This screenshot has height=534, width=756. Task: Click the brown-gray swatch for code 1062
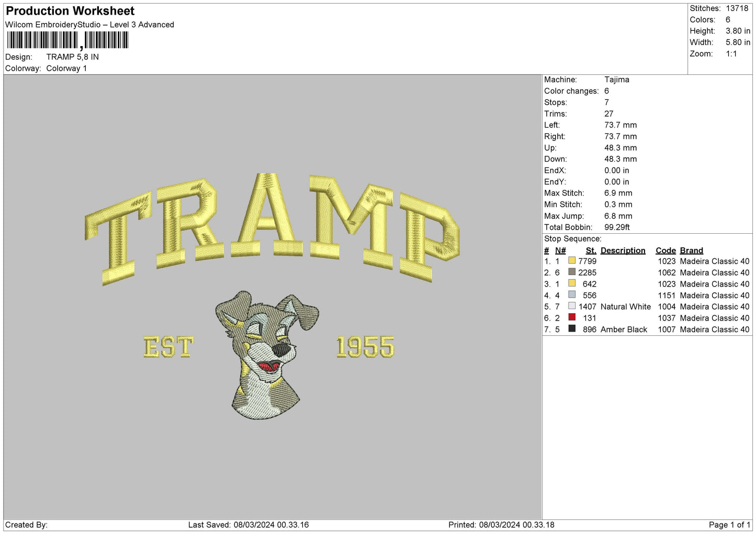click(572, 272)
